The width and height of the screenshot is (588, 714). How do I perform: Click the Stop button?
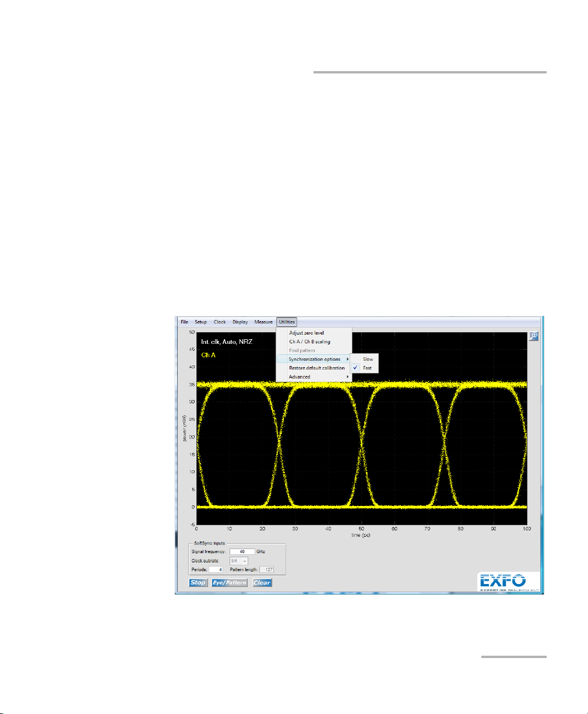(198, 582)
